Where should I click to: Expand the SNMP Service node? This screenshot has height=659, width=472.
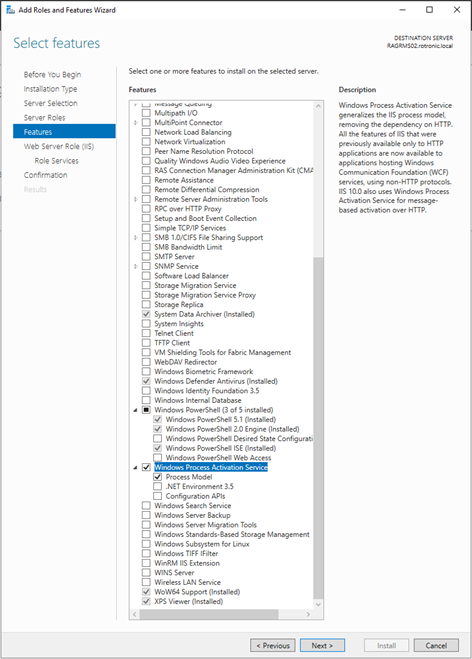click(x=135, y=266)
